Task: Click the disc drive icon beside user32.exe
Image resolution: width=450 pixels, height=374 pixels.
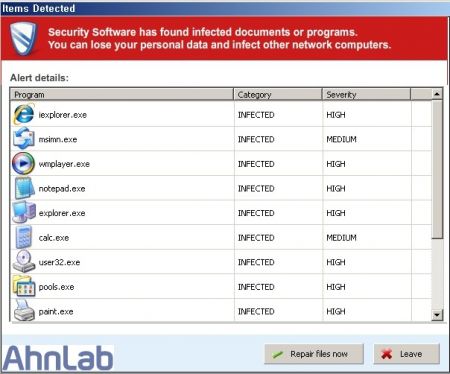Action: click(24, 262)
